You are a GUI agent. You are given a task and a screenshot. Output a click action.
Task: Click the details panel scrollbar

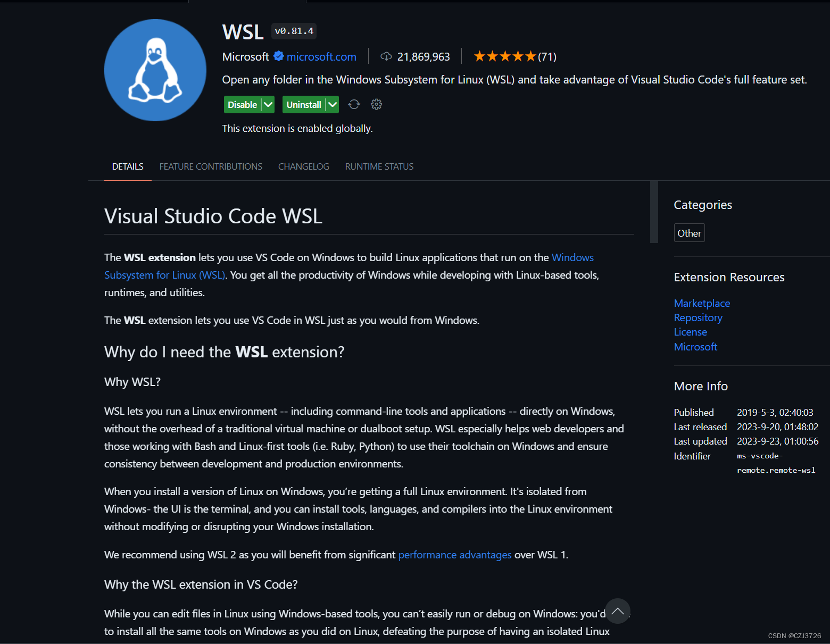[653, 212]
